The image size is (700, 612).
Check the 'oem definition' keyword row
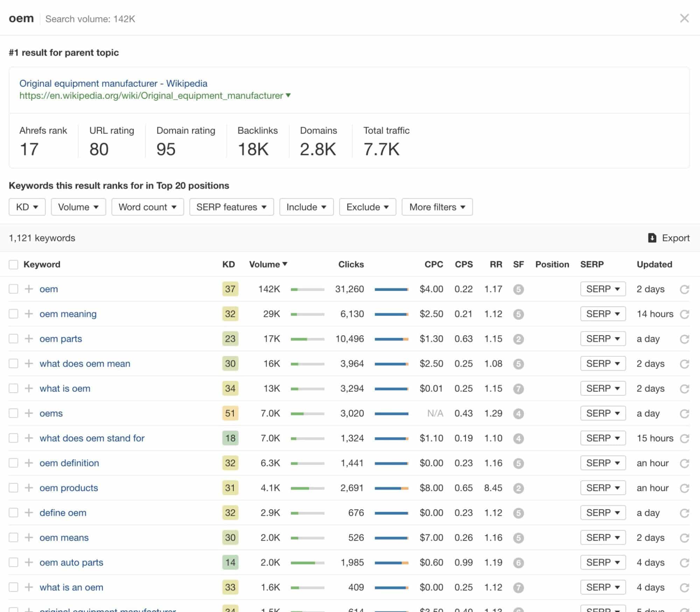[x=13, y=463]
